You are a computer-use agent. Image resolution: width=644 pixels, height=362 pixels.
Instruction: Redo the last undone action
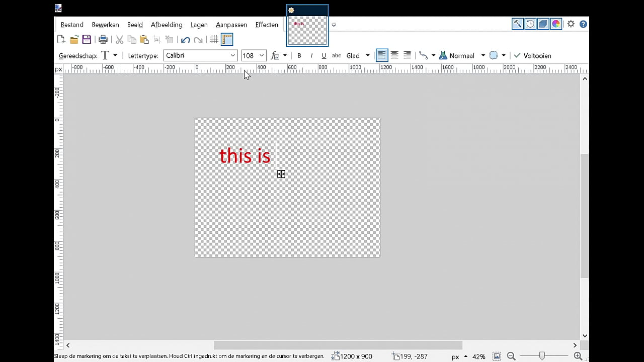coord(198,40)
